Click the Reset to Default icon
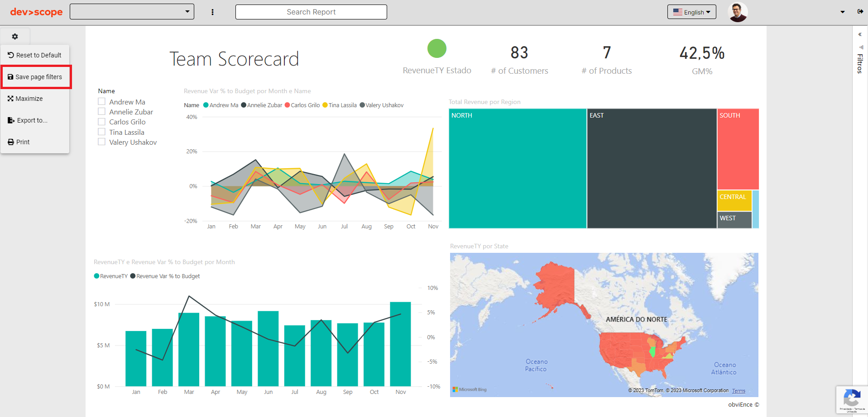The height and width of the screenshot is (417, 868). [10, 55]
